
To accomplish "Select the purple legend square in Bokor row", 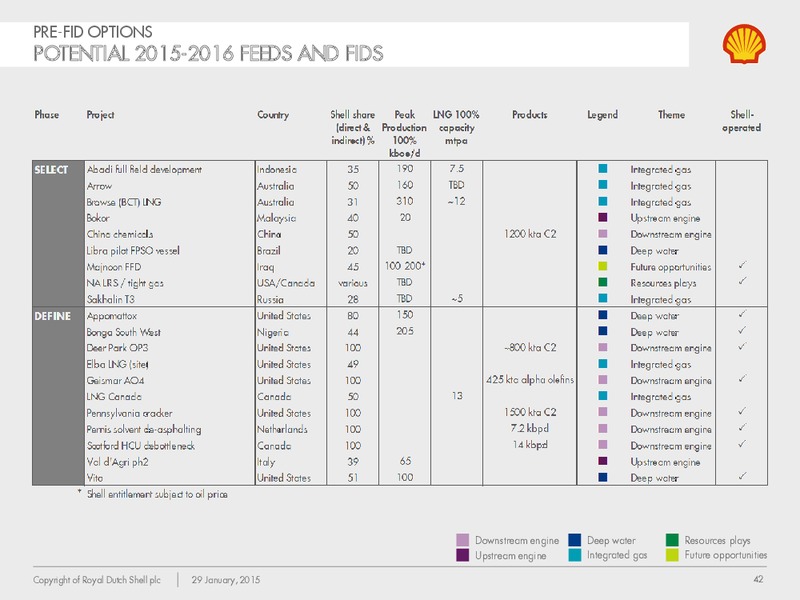I will 603,217.
